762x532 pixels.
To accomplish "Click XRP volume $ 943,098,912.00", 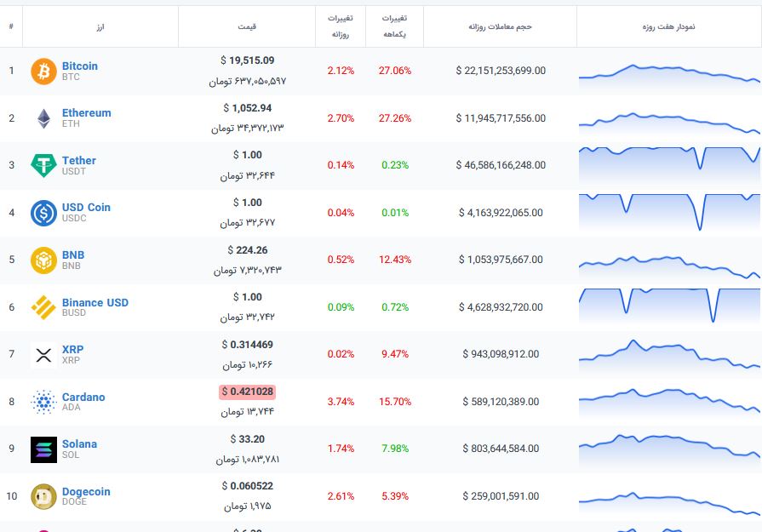I will coord(501,354).
